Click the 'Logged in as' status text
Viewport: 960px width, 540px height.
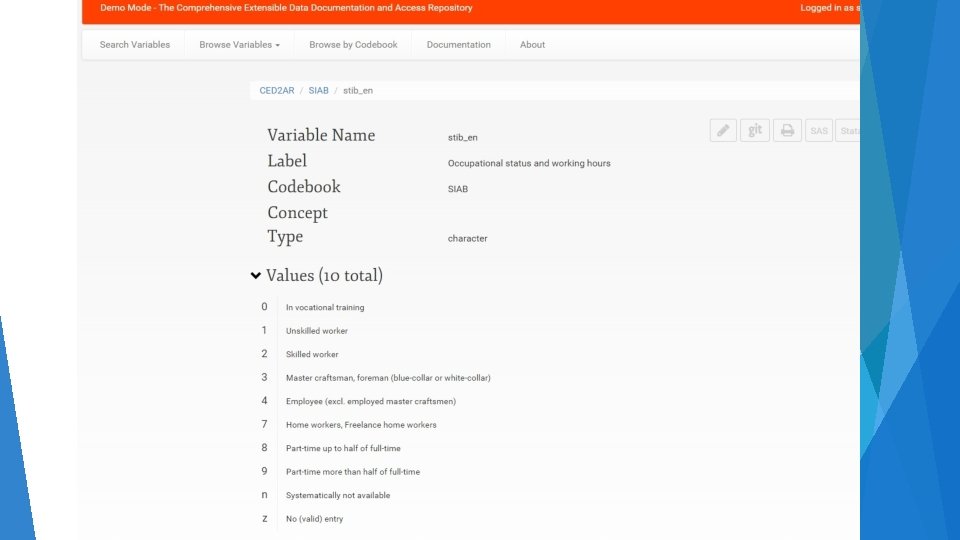point(830,8)
